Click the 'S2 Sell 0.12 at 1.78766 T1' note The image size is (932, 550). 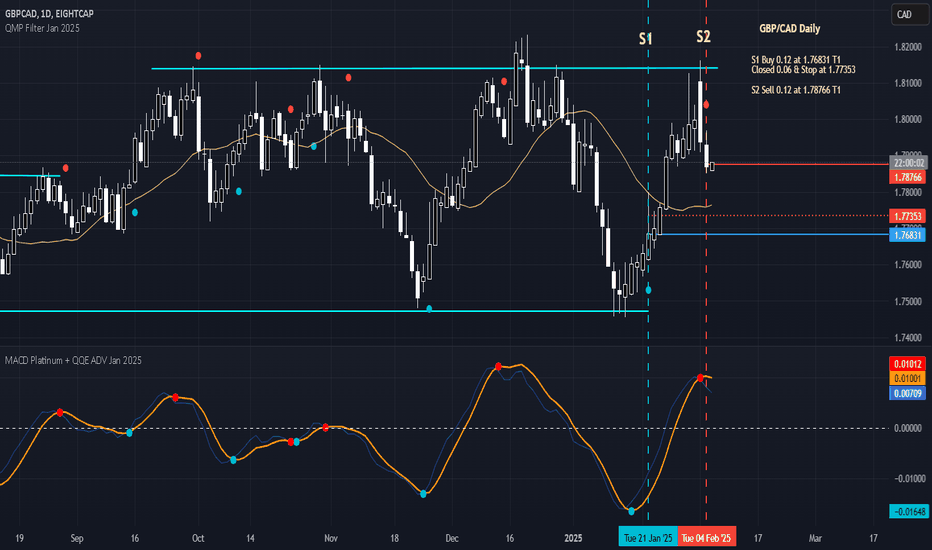795,90
